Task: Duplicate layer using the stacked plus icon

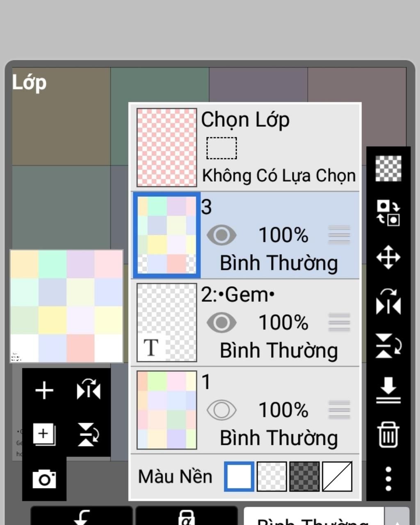Action: (44, 434)
